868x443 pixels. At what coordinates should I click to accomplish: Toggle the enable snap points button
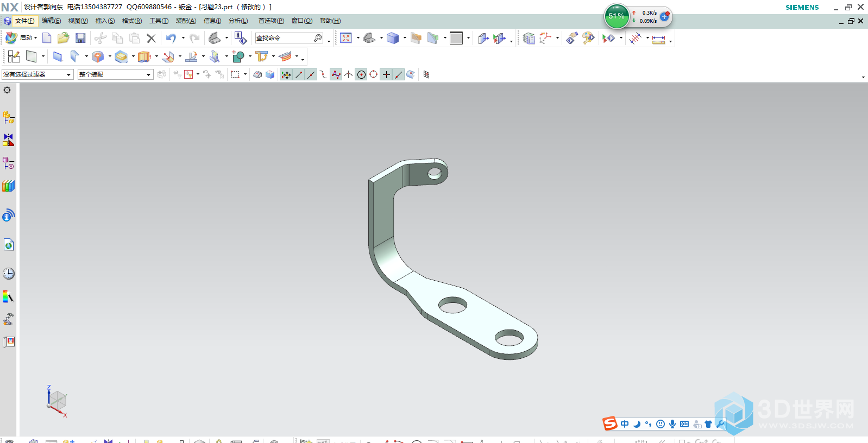click(x=286, y=75)
